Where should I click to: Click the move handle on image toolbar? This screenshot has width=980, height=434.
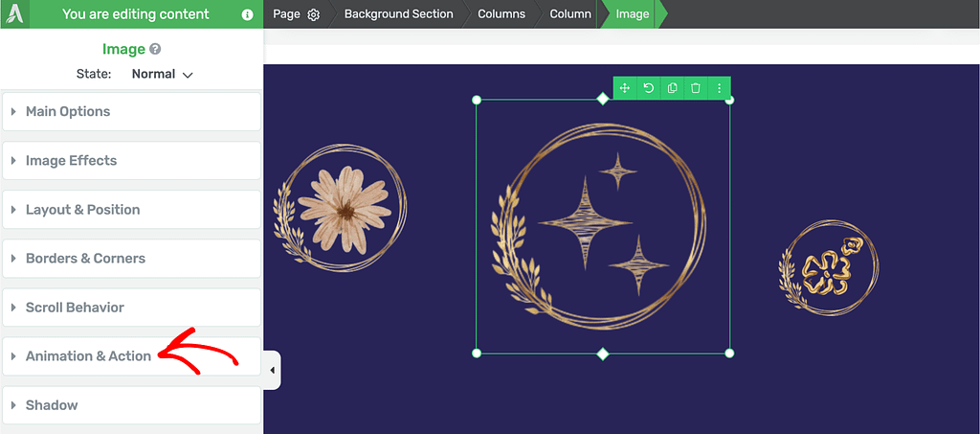pyautogui.click(x=624, y=88)
